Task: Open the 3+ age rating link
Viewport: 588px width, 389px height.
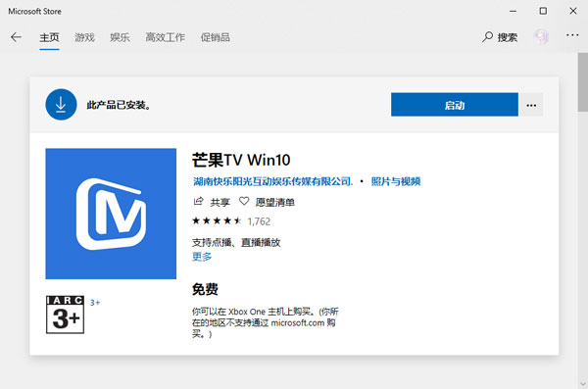Action: click(95, 303)
